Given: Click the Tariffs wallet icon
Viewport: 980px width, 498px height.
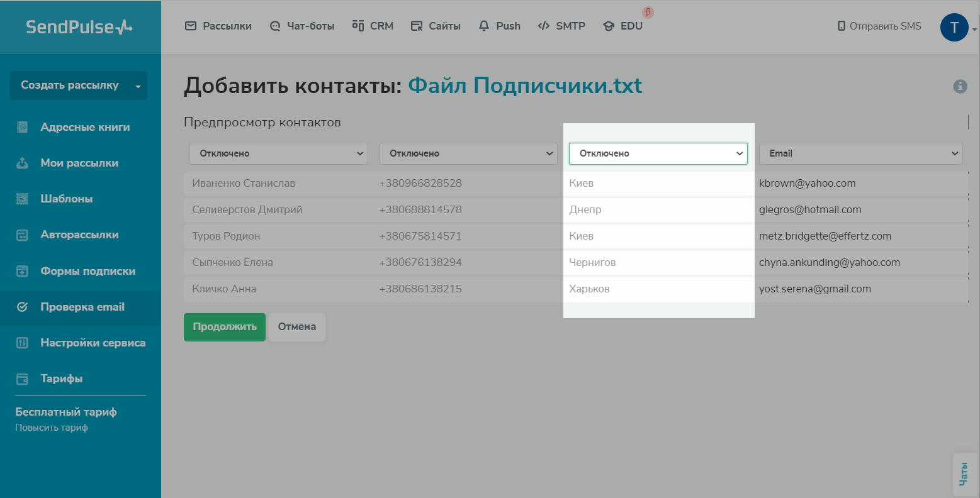Looking at the screenshot, I should pos(22,379).
